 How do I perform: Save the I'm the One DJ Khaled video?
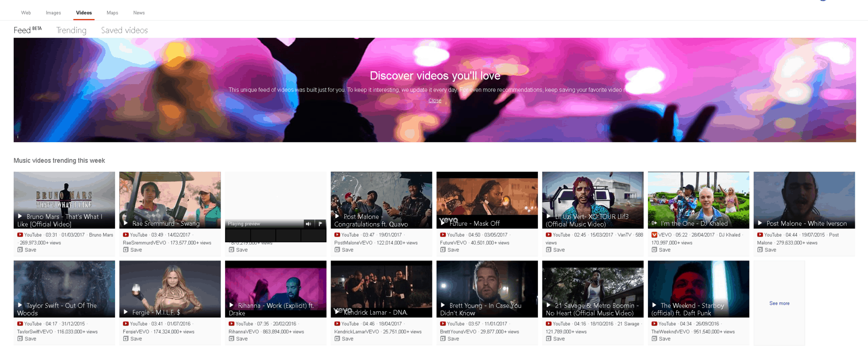[661, 250]
